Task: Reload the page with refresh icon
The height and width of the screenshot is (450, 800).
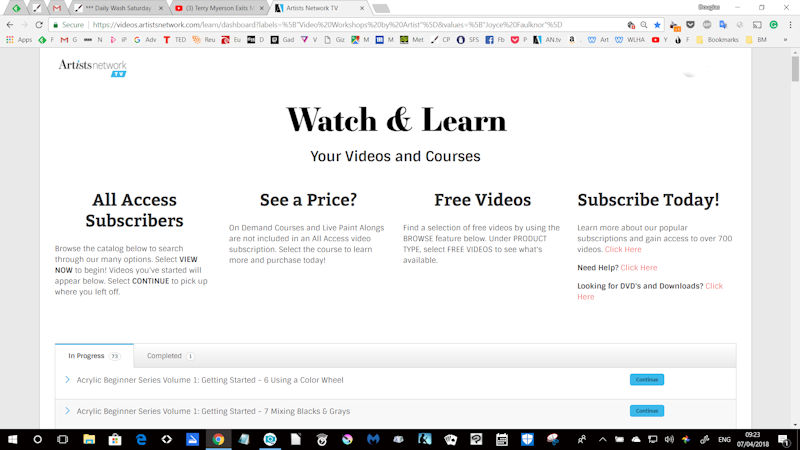Action: pos(39,24)
